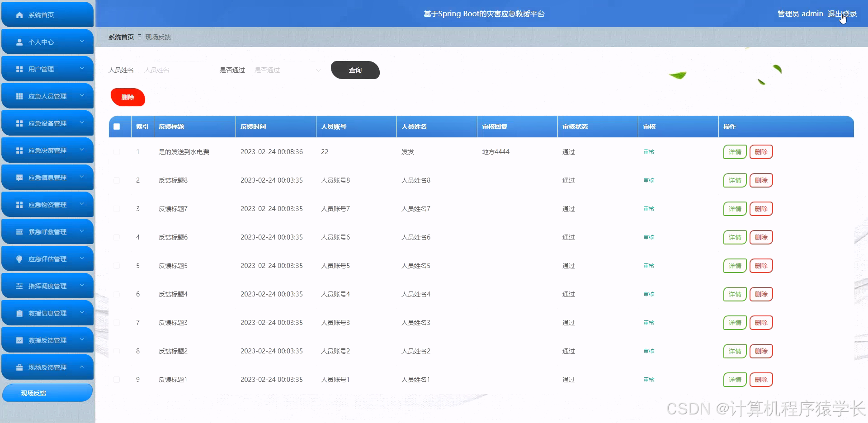Viewport: 868px width, 423px height.
Task: Click 退出登录 to log out
Action: [842, 14]
